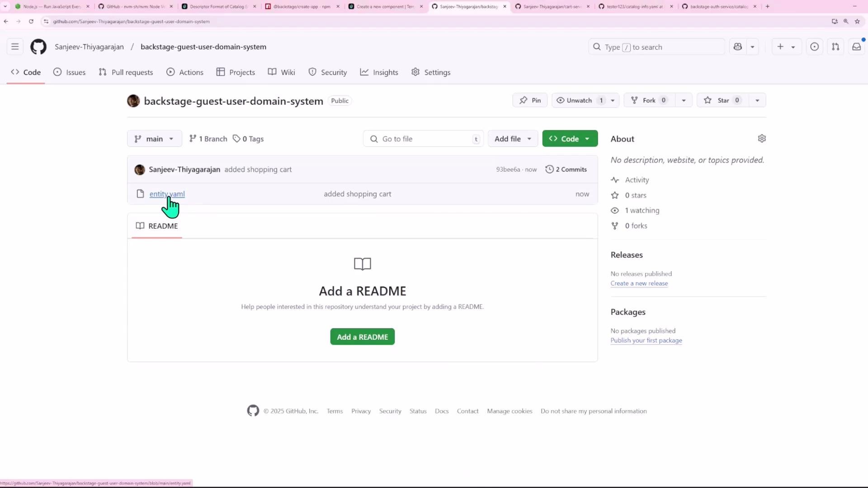View the 0 Tags link
The height and width of the screenshot is (488, 868).
(248, 139)
